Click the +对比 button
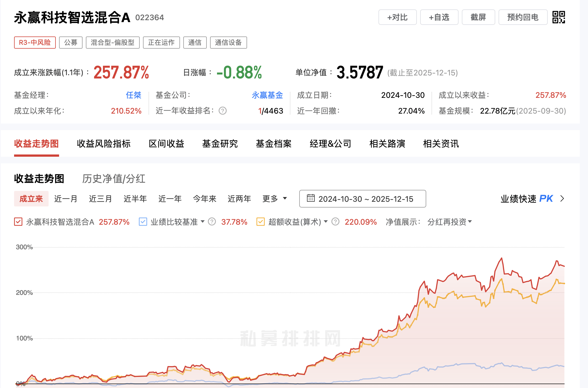 tap(397, 17)
